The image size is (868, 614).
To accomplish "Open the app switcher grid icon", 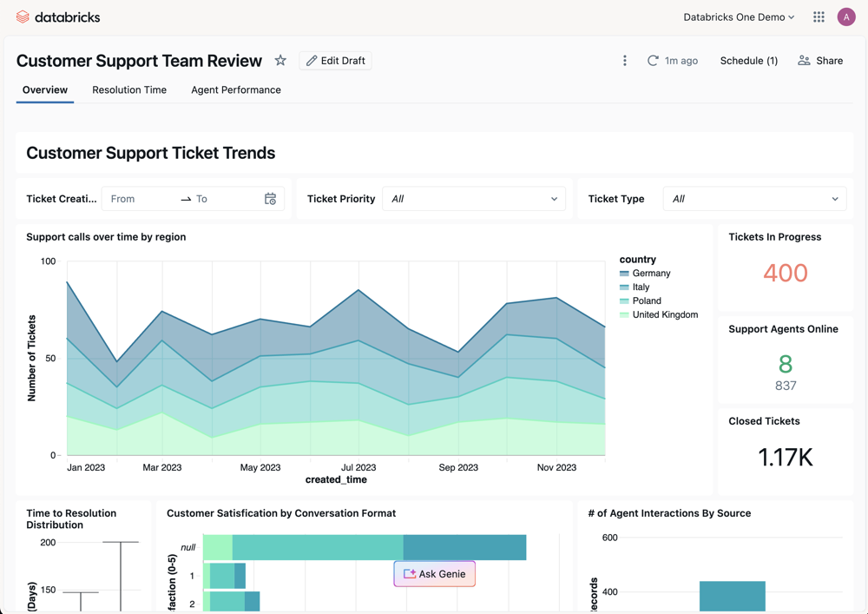I will [817, 17].
